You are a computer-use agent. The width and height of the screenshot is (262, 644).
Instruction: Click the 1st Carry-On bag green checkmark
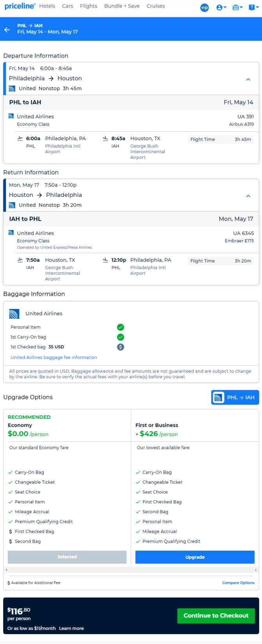tap(120, 337)
